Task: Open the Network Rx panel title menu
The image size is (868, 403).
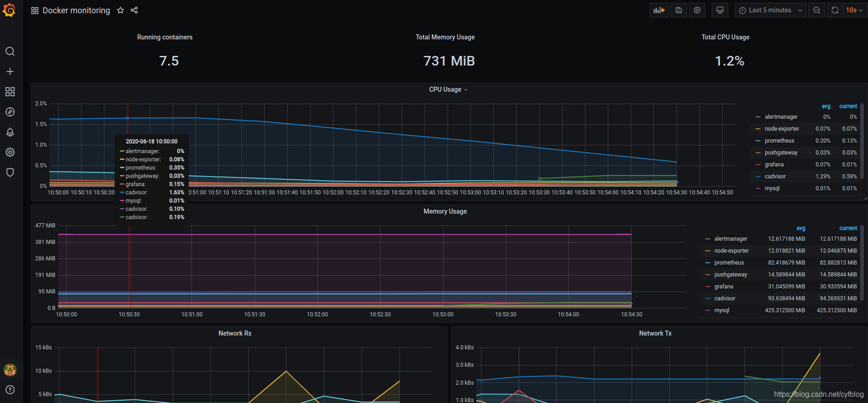Action: 235,333
